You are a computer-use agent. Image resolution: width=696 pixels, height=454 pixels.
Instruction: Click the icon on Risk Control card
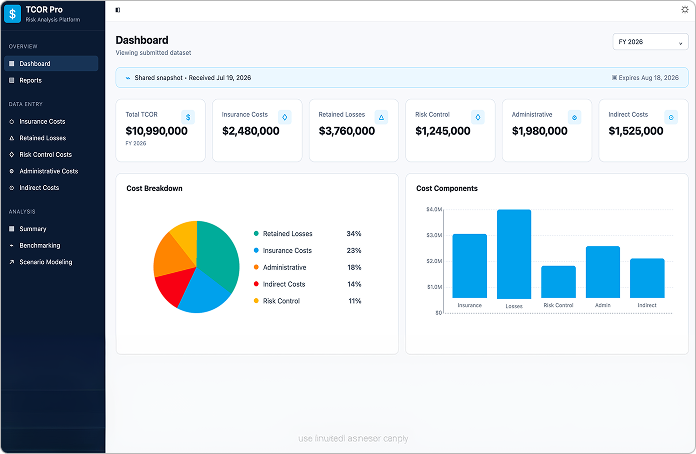point(478,117)
